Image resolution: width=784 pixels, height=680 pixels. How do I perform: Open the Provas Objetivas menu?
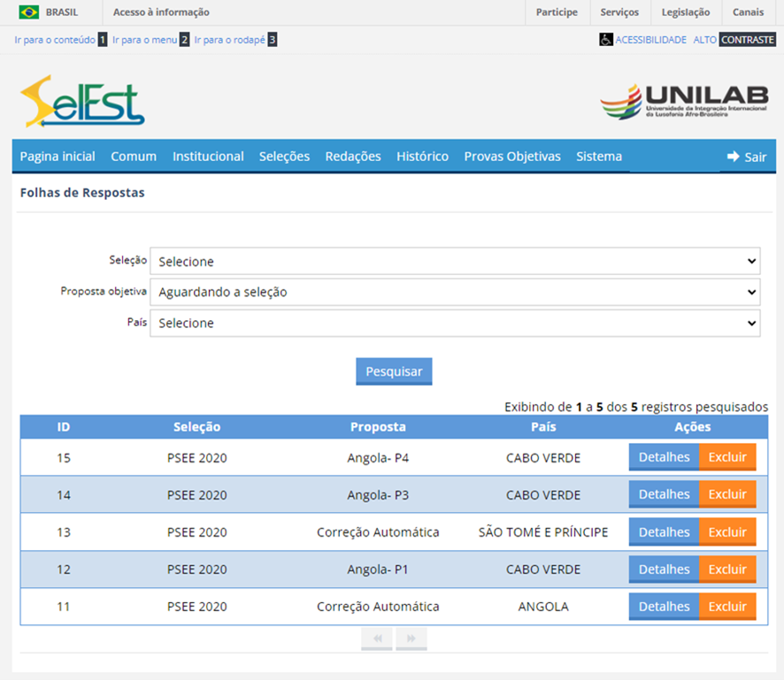512,157
